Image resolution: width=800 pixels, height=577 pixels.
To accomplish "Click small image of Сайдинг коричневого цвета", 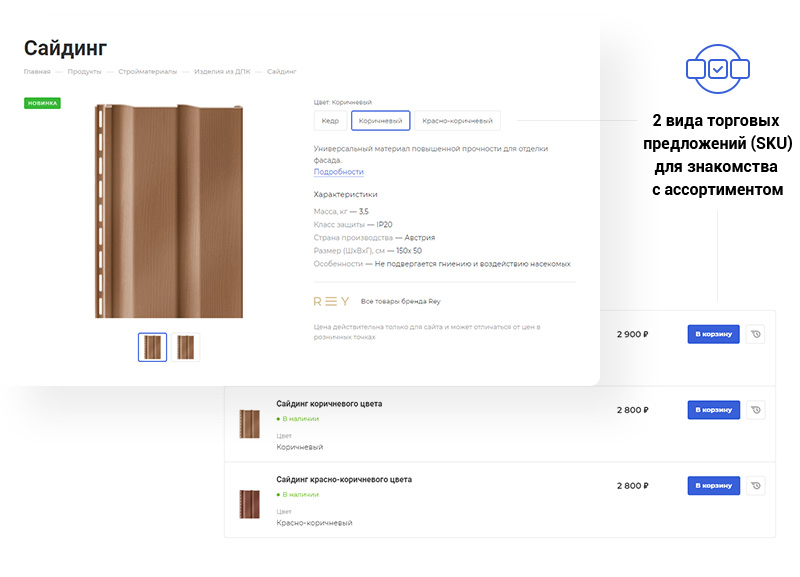I will [x=248, y=424].
